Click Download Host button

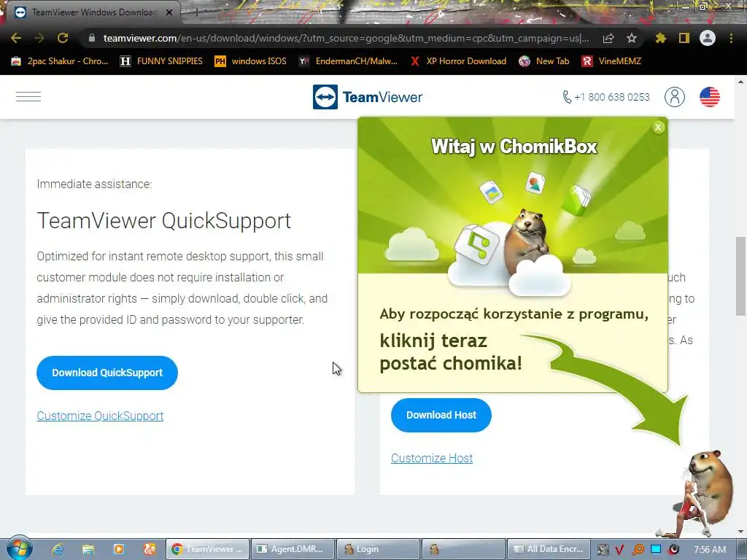[x=441, y=415]
